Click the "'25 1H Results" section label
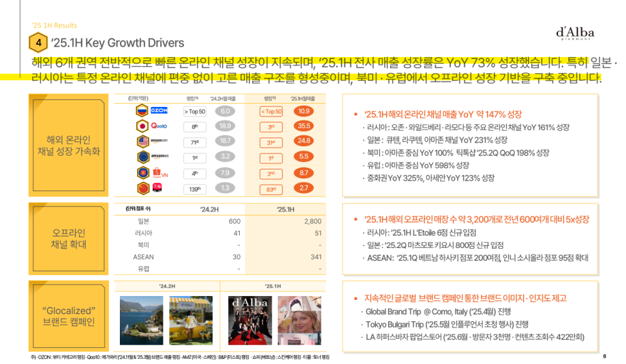Image resolution: width=626 pixels, height=364 pixels. (x=54, y=25)
